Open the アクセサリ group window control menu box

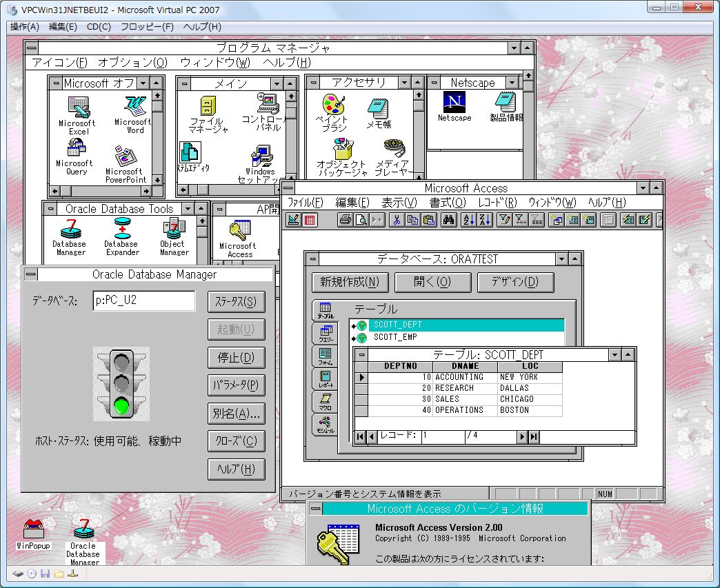coord(313,83)
